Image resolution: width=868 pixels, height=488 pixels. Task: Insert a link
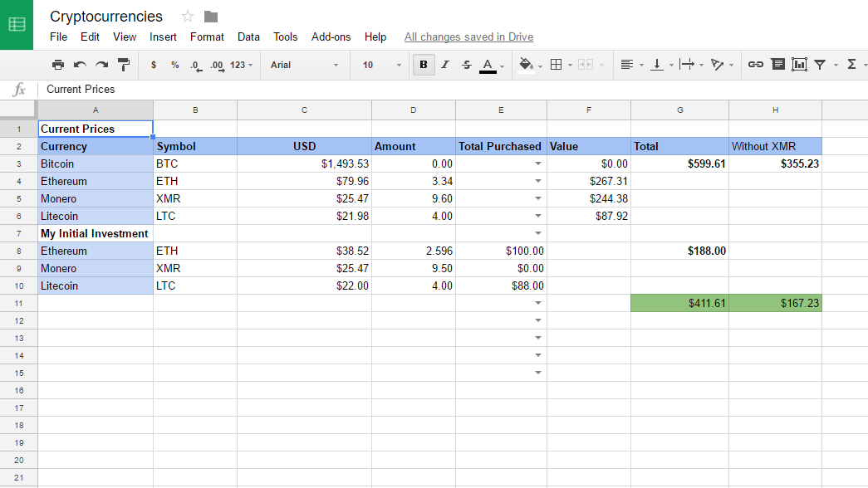755,64
